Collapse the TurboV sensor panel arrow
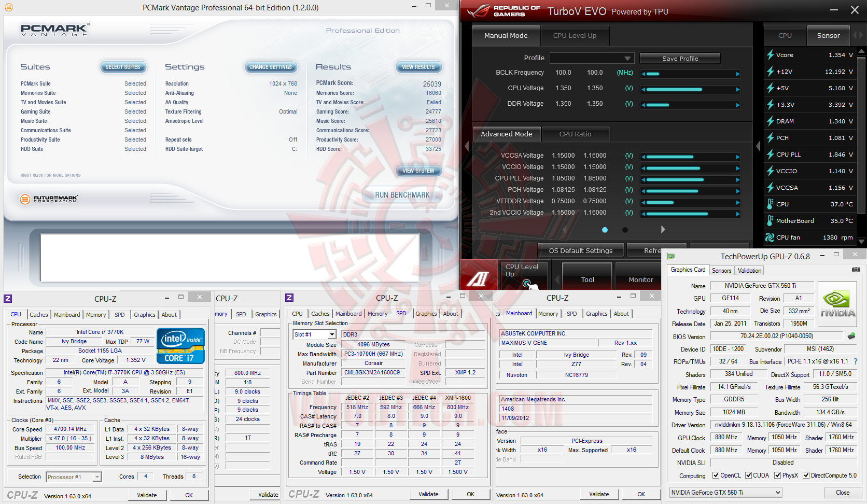The width and height of the screenshot is (867, 504). 758,147
